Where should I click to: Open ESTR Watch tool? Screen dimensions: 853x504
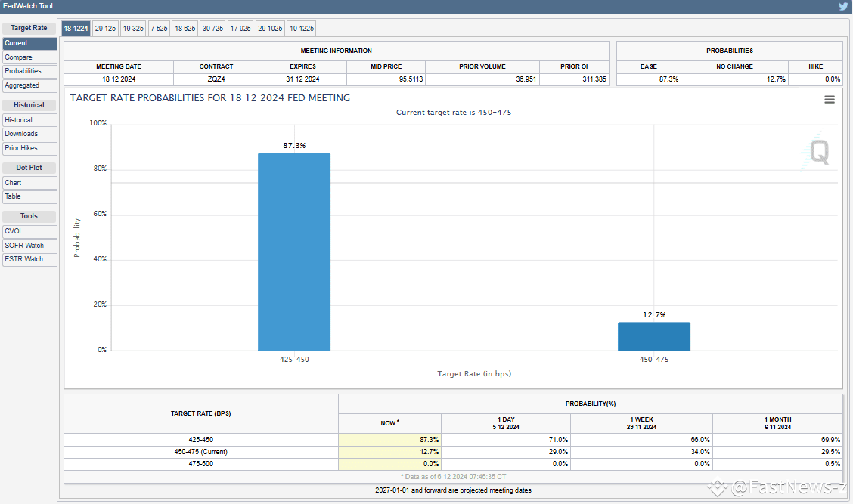tap(29, 259)
